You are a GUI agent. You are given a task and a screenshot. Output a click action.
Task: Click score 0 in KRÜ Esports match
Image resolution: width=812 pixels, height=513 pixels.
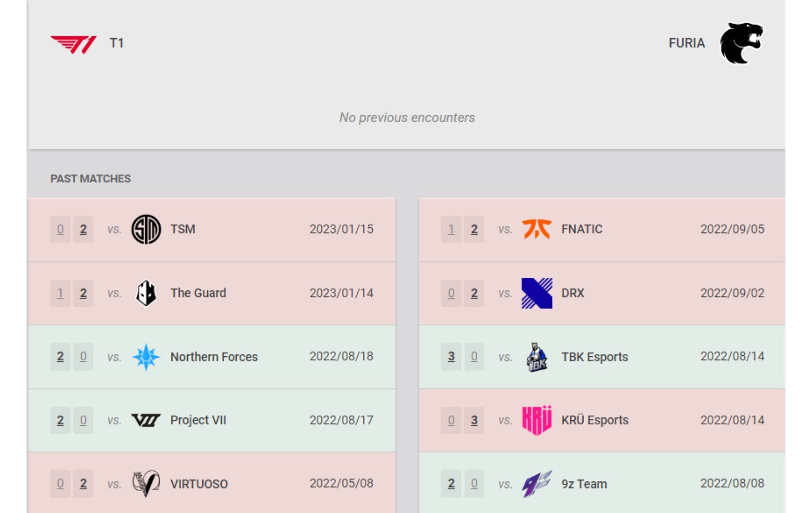click(451, 420)
